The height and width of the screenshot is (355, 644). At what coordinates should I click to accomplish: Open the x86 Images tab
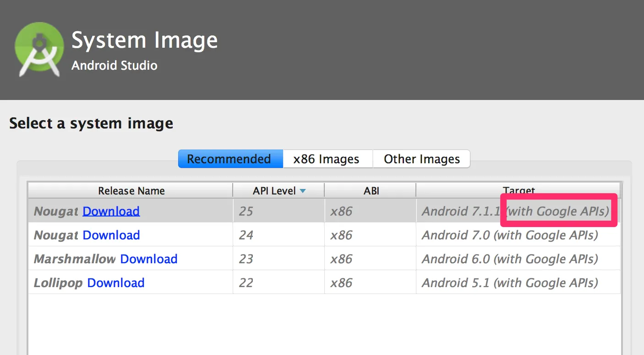[328, 159]
